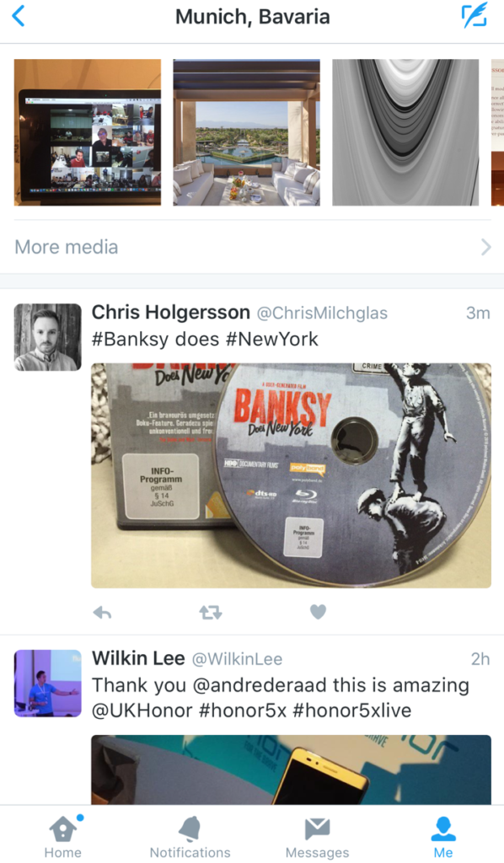Compose a new tweet with quill icon
This screenshot has height=863, width=504.
pos(474,15)
